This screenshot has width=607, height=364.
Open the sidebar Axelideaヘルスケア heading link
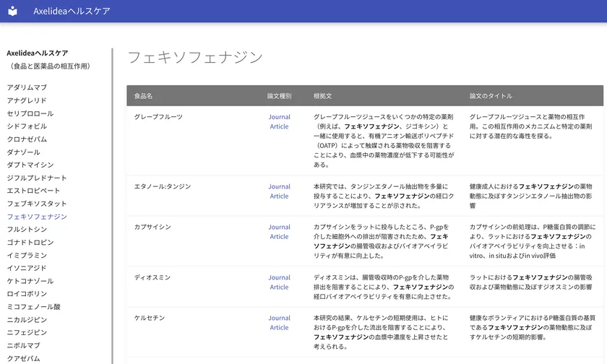37,53
